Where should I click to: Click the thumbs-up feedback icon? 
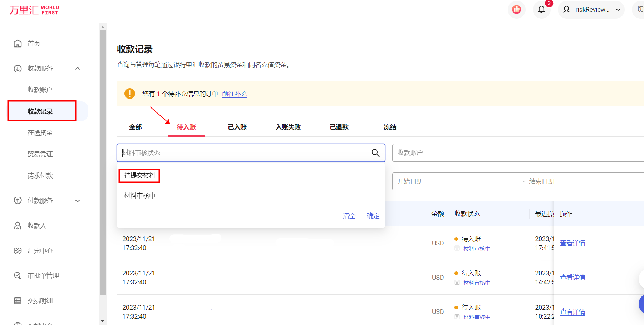(516, 10)
